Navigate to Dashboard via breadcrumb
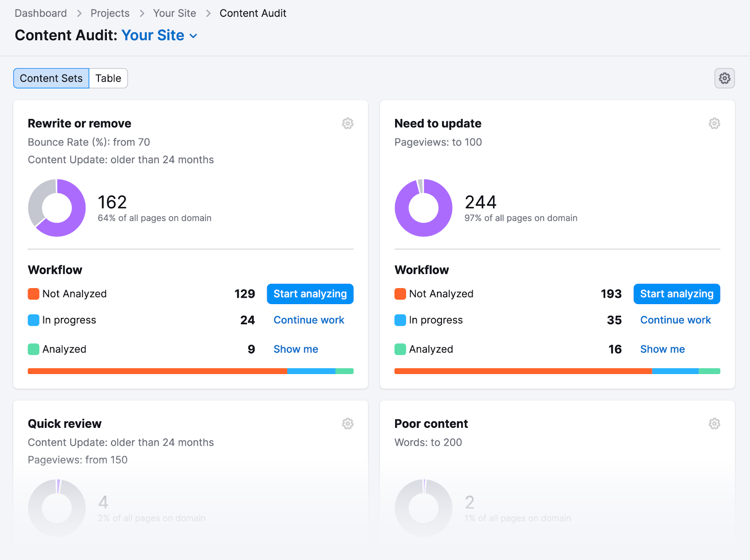This screenshot has height=560, width=750. click(x=40, y=13)
